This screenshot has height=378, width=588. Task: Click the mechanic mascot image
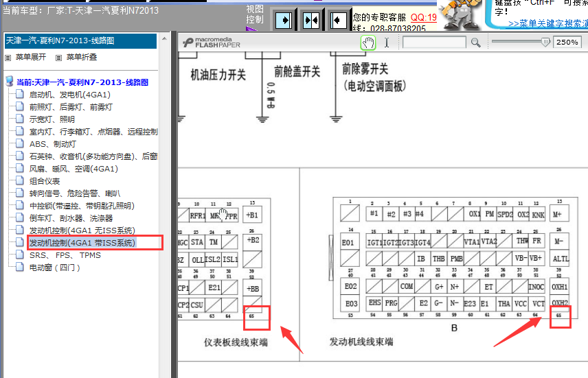[461, 15]
